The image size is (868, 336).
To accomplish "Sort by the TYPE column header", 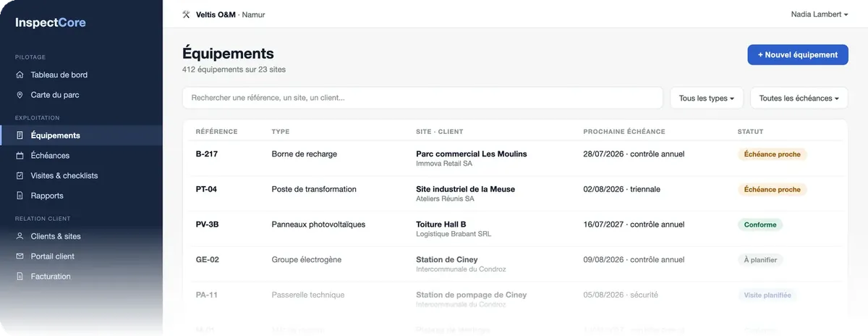I will click(280, 132).
